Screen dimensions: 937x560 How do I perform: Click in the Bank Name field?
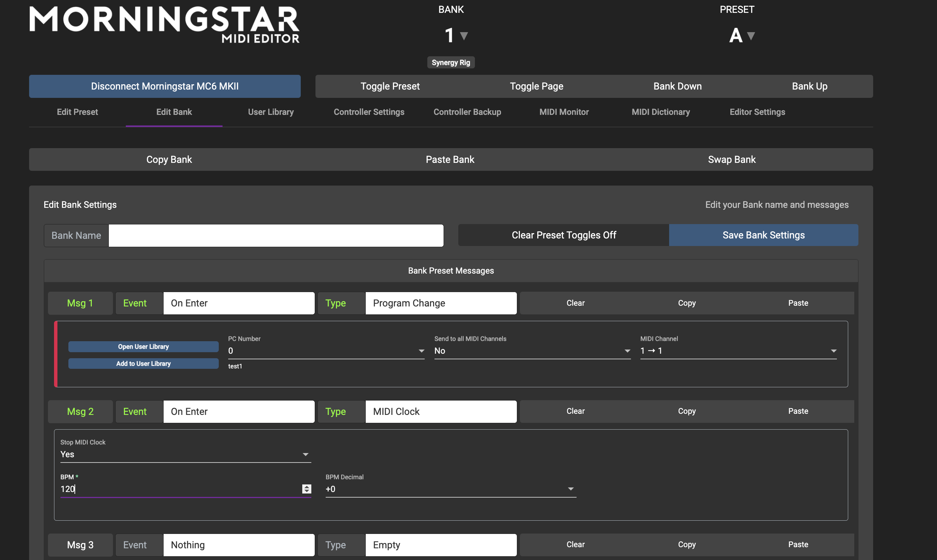(276, 236)
